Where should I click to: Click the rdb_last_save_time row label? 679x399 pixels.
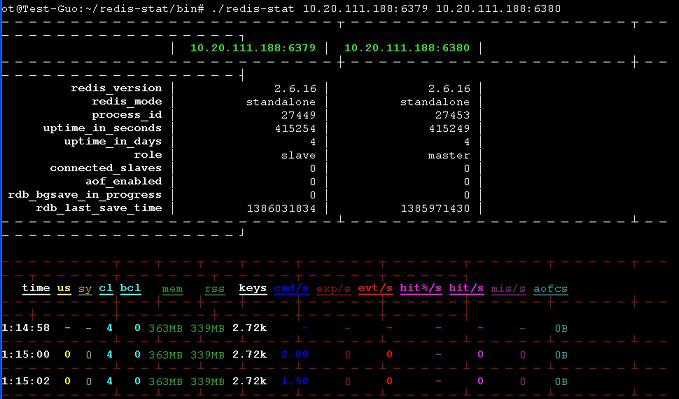tap(99, 208)
